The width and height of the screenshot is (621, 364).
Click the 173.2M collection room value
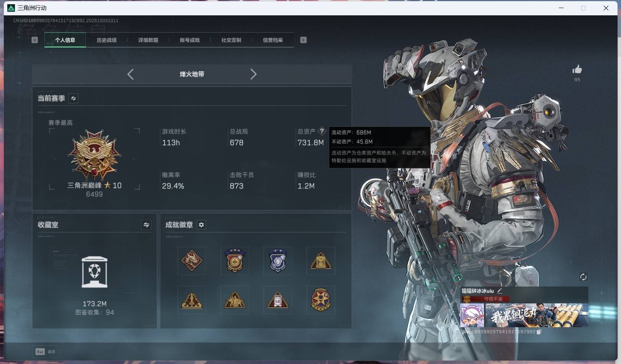[x=94, y=304]
